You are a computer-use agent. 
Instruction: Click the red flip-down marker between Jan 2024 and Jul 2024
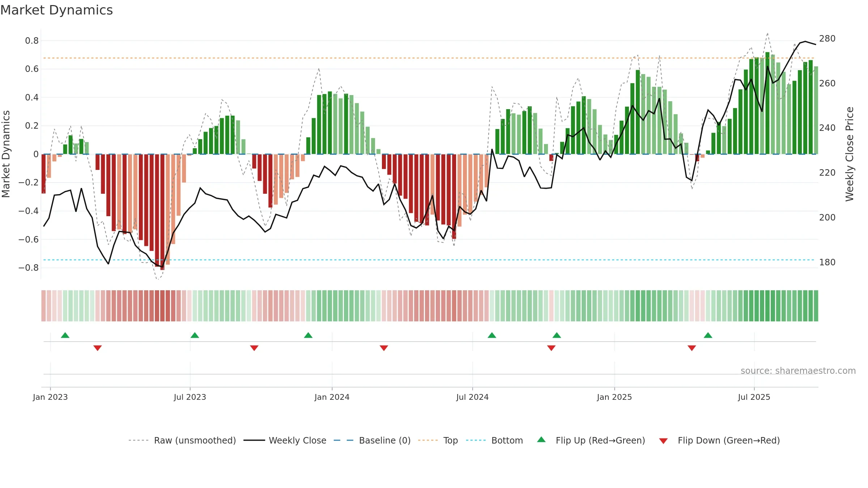(x=384, y=348)
